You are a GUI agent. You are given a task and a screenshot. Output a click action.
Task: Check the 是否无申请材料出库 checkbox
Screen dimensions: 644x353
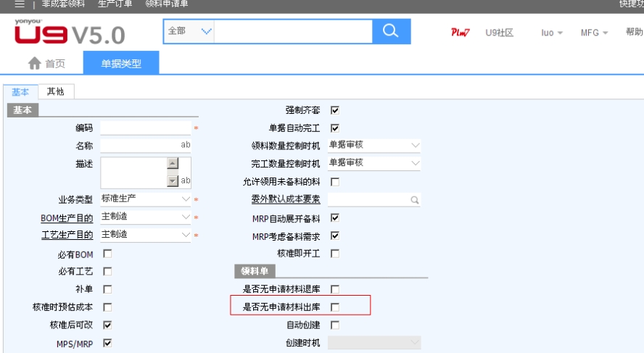point(335,307)
